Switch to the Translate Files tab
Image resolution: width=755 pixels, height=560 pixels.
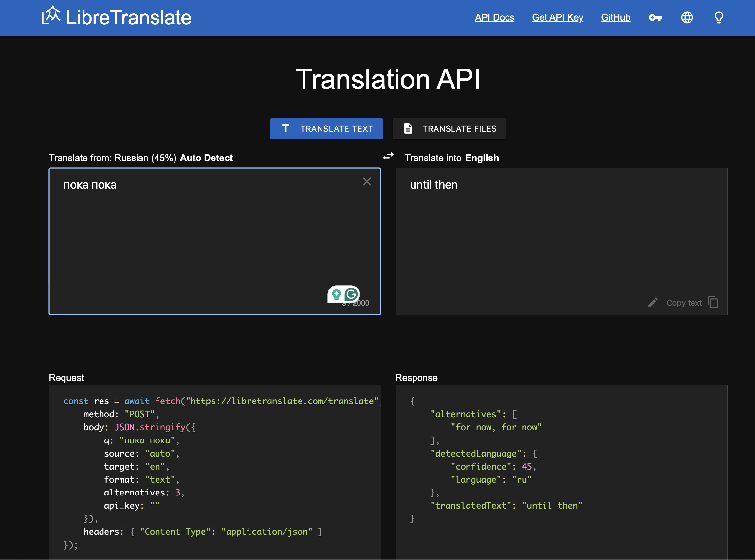[x=449, y=129]
